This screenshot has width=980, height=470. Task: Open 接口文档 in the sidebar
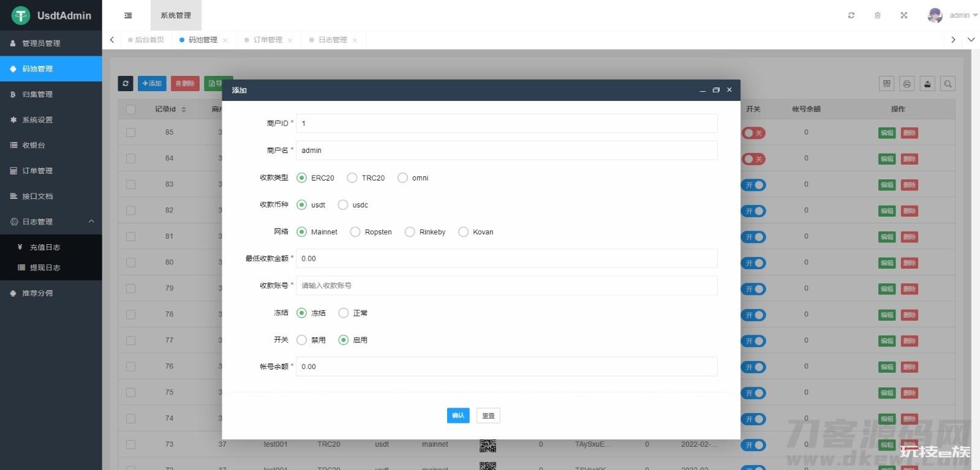coord(51,196)
